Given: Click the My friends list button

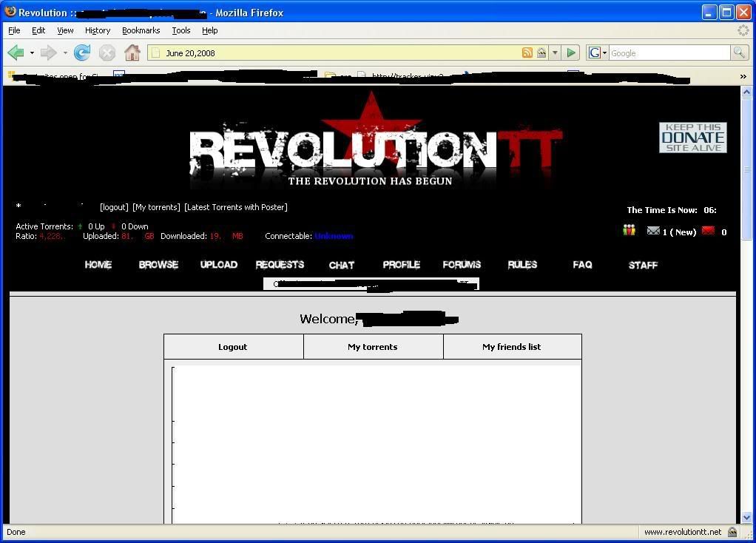Looking at the screenshot, I should coord(512,347).
